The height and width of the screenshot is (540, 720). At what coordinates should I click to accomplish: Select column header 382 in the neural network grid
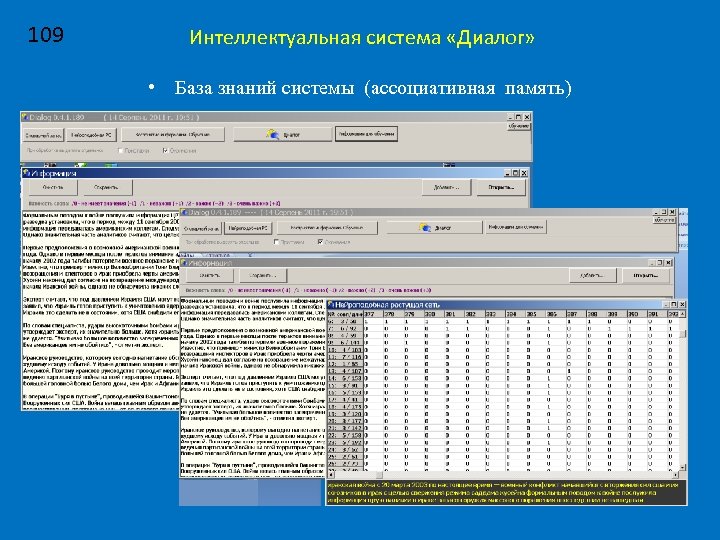474,314
